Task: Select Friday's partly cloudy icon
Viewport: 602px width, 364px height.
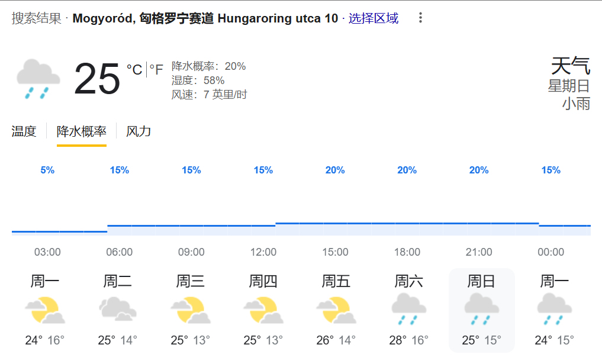Action: tap(336, 310)
